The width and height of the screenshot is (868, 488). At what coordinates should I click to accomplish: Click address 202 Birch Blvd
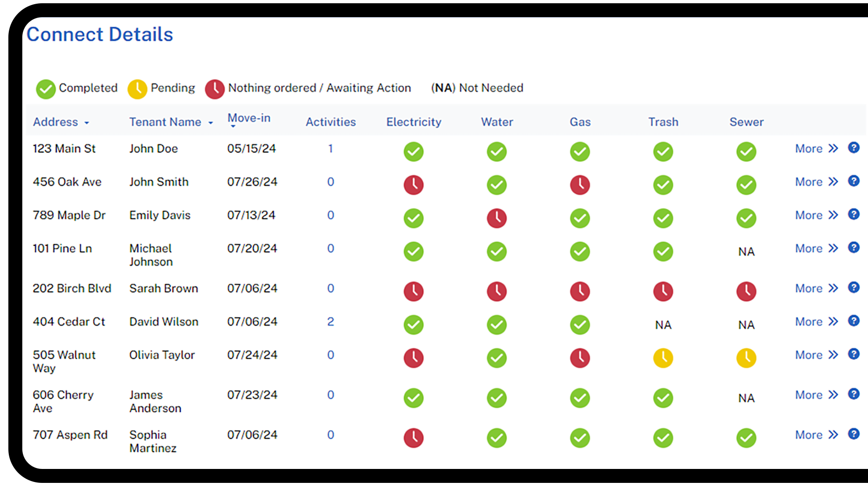pyautogui.click(x=72, y=288)
